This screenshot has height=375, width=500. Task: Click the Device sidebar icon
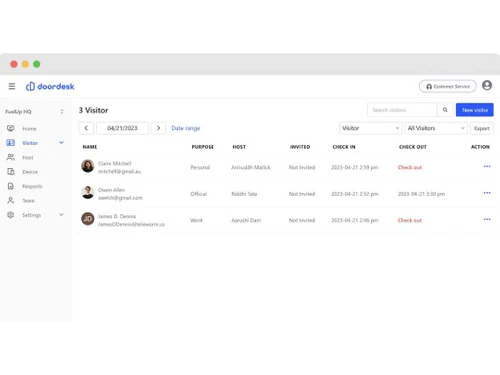(11, 172)
